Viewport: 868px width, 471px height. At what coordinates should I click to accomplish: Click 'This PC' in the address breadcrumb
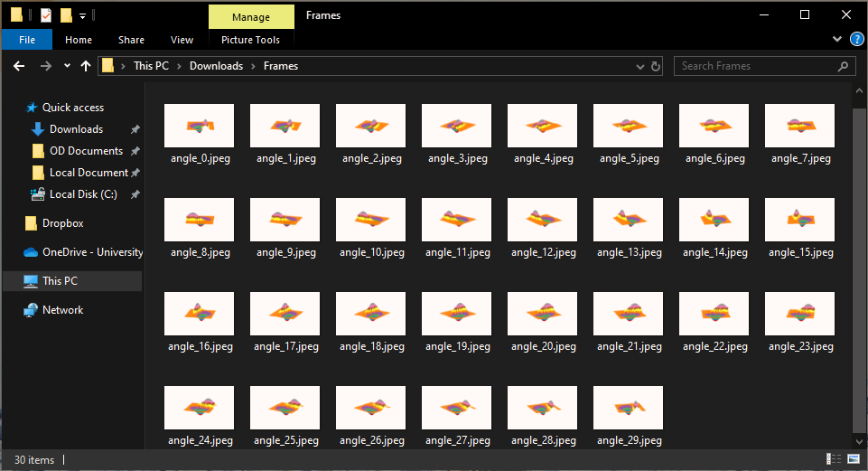[x=151, y=66]
